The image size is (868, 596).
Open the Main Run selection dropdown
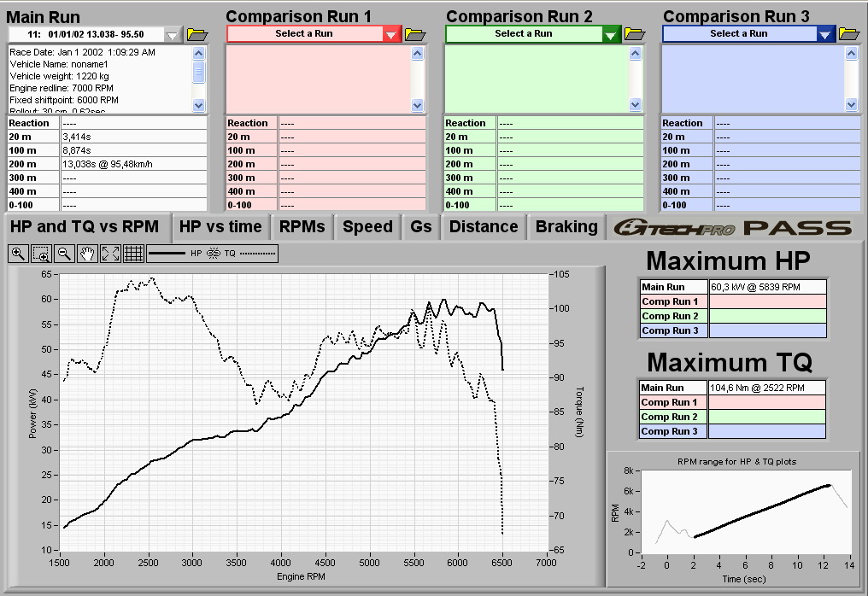pos(173,35)
